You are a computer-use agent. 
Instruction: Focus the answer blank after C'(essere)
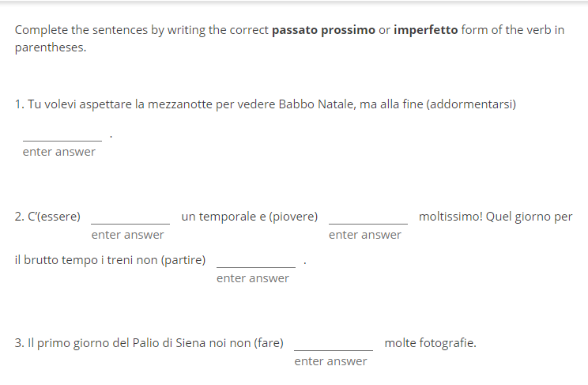click(x=130, y=216)
